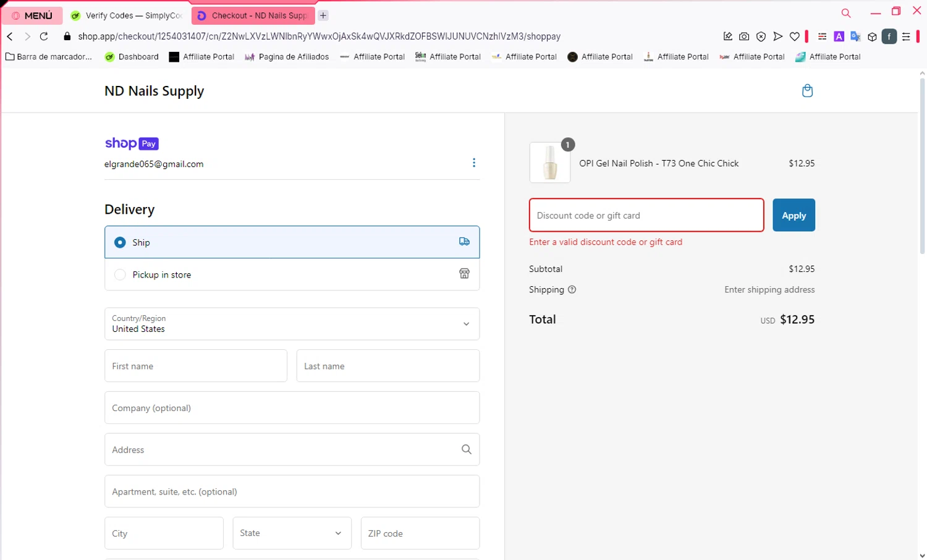This screenshot has width=927, height=560.
Task: Bookmark page with the heart icon
Action: coord(795,36)
